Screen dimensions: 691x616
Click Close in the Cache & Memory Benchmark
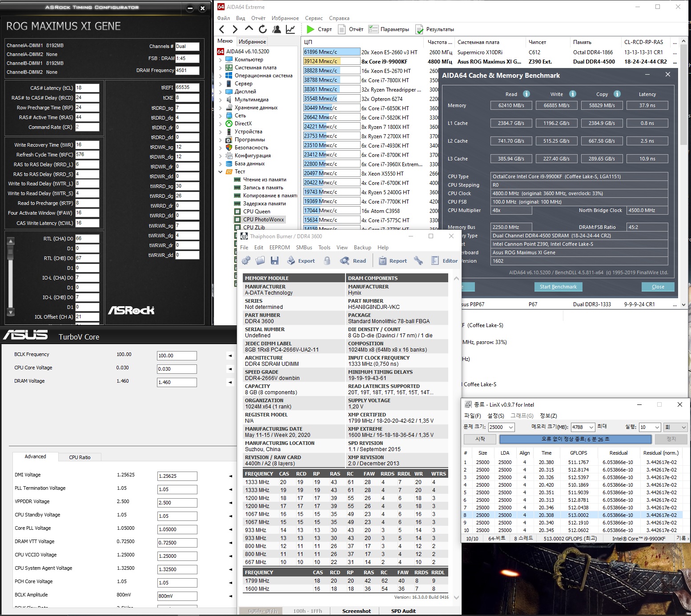point(658,287)
